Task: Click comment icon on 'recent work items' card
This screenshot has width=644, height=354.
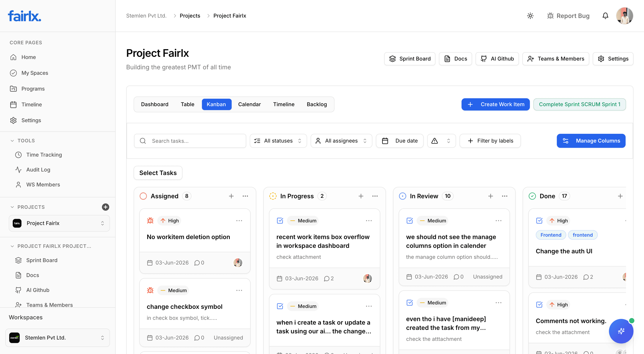Action: tap(327, 279)
